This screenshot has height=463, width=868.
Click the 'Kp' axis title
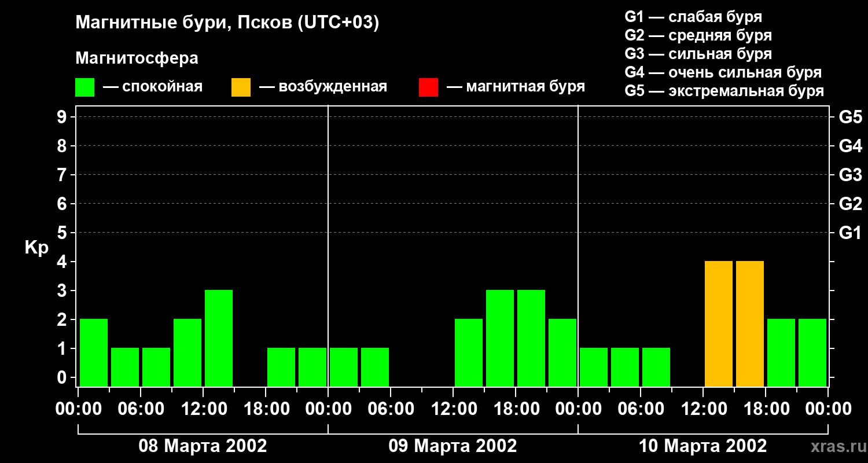pyautogui.click(x=36, y=248)
